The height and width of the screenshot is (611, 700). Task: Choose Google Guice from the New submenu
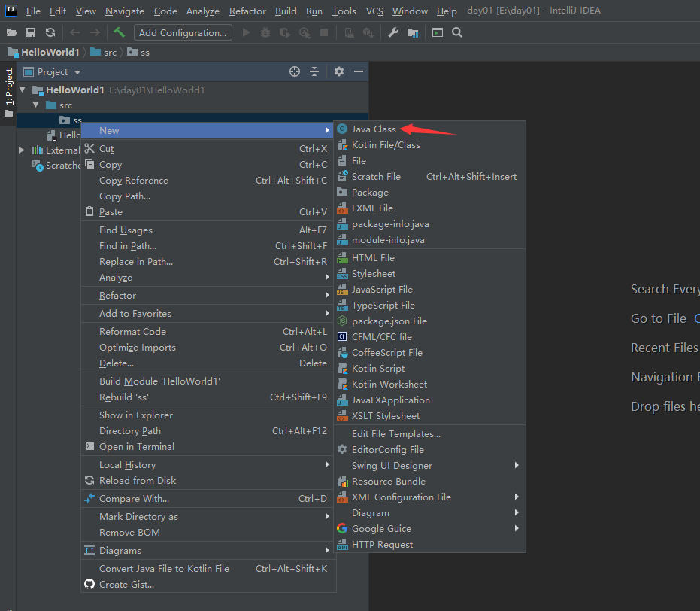pyautogui.click(x=430, y=529)
